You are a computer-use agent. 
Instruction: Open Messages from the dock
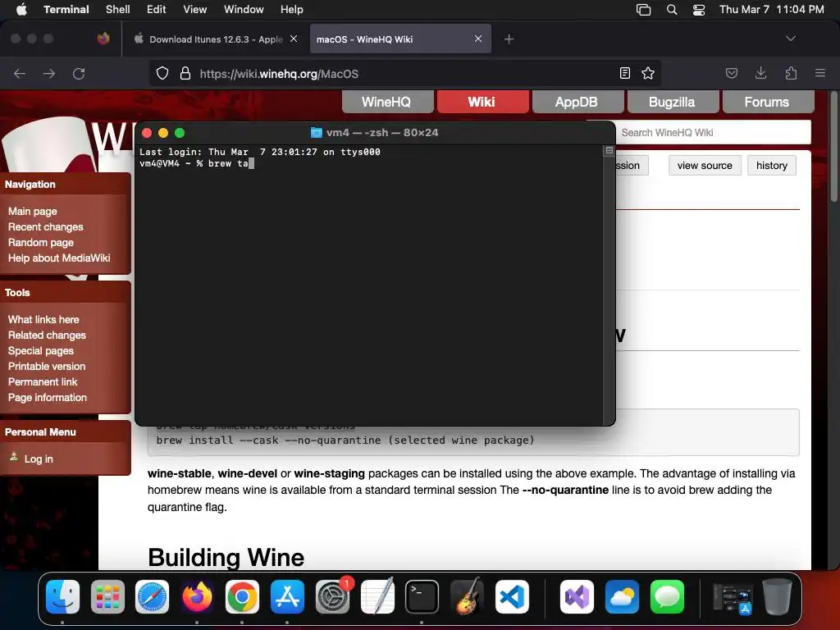click(x=667, y=596)
